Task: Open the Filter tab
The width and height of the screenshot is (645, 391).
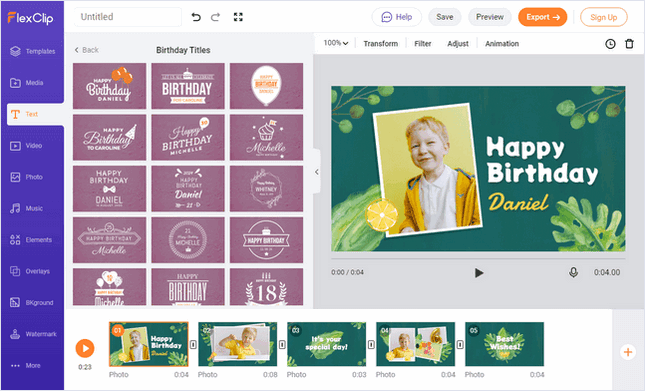Action: pos(422,44)
